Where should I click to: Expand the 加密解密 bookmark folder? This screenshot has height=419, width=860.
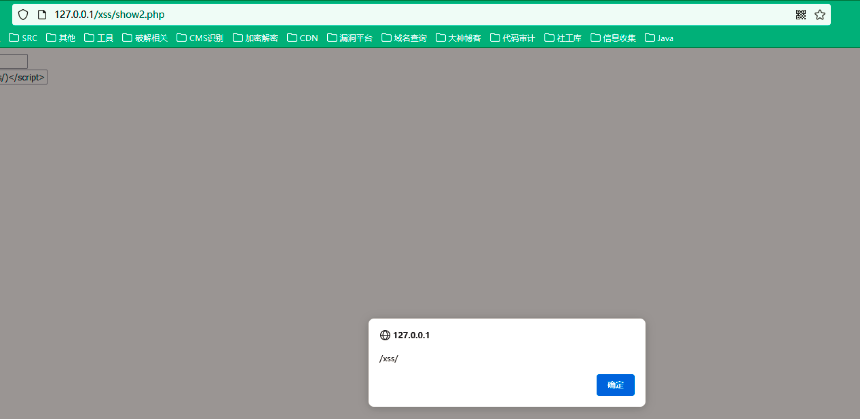[256, 38]
